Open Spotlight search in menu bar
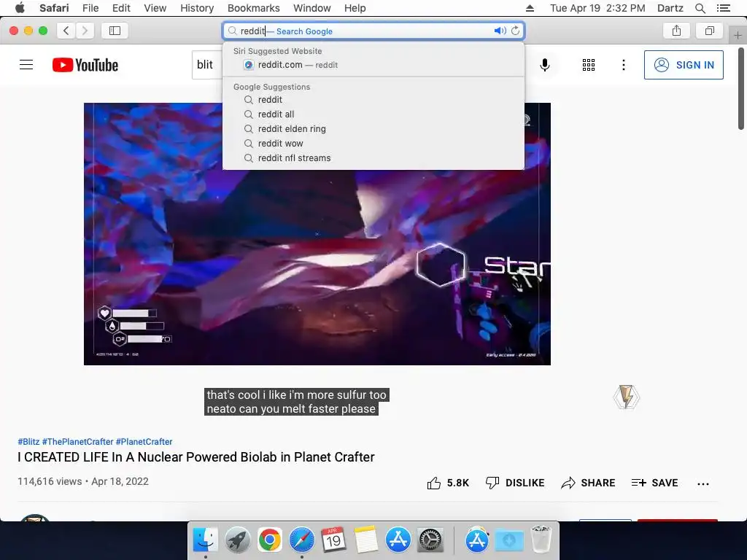 coord(700,8)
